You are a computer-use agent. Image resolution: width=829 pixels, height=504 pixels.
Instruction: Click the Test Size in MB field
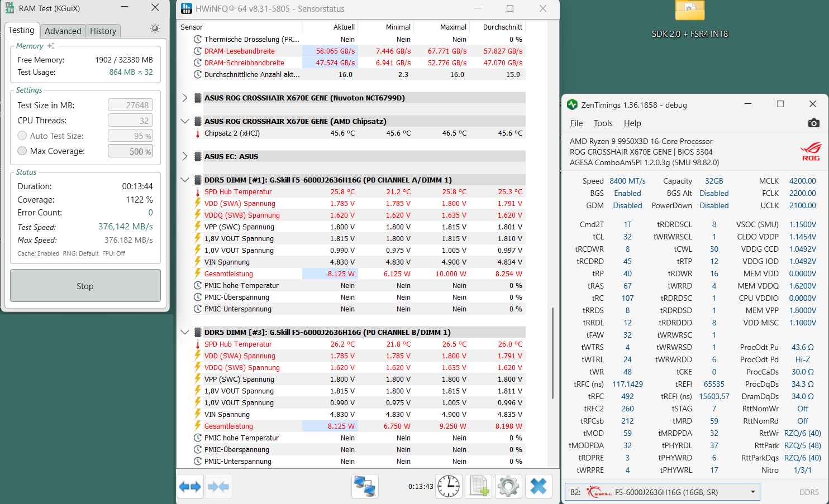point(130,105)
